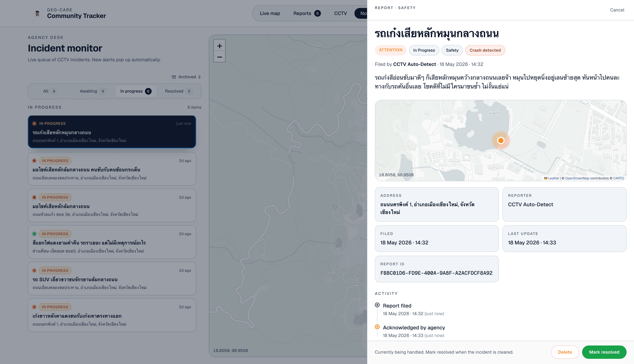This screenshot has width=634, height=364.
Task: Click the Acknowledged by agency activity marker
Action: point(377,327)
